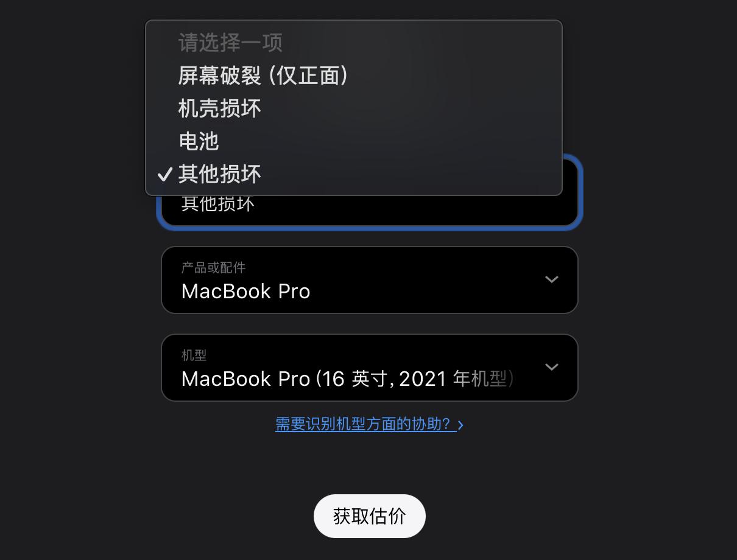Click MacBook Pro text in product field
This screenshot has width=737, height=560.
tap(246, 292)
